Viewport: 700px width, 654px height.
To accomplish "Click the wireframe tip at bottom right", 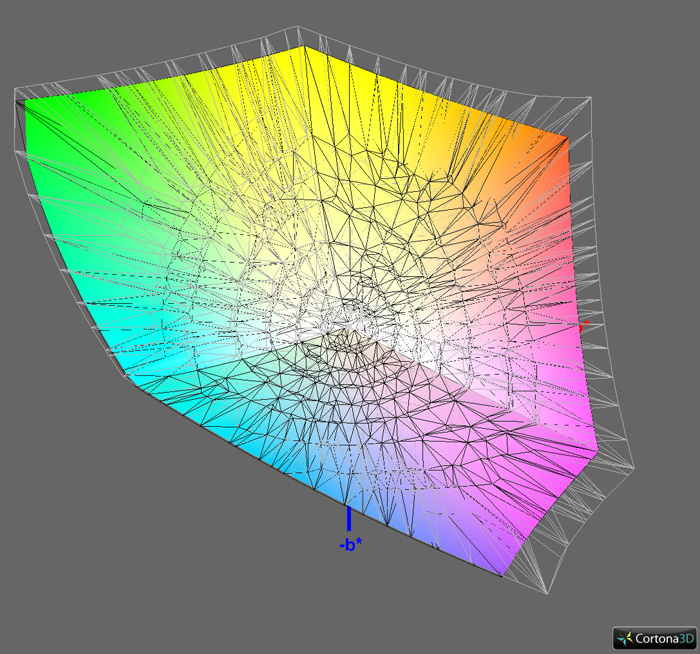I will click(548, 592).
